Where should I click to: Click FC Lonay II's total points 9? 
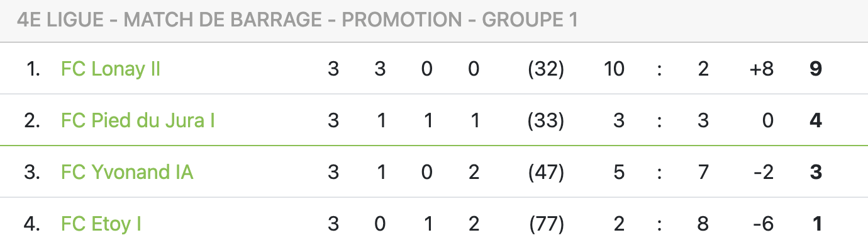pyautogui.click(x=816, y=69)
